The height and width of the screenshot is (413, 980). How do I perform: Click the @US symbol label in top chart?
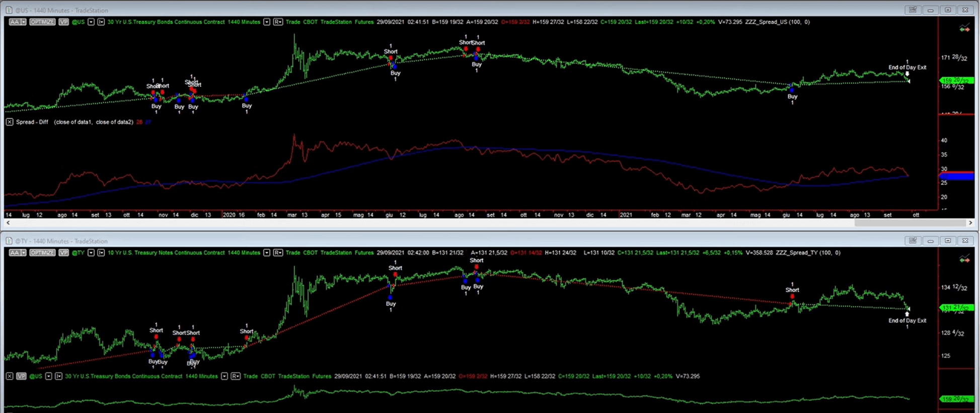click(x=78, y=22)
